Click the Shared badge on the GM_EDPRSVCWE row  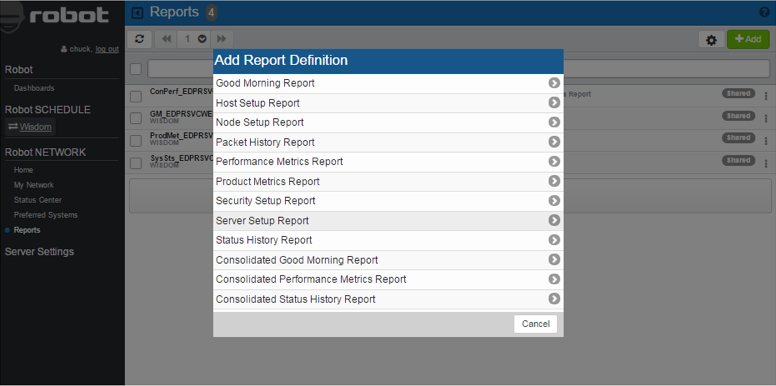[738, 115]
